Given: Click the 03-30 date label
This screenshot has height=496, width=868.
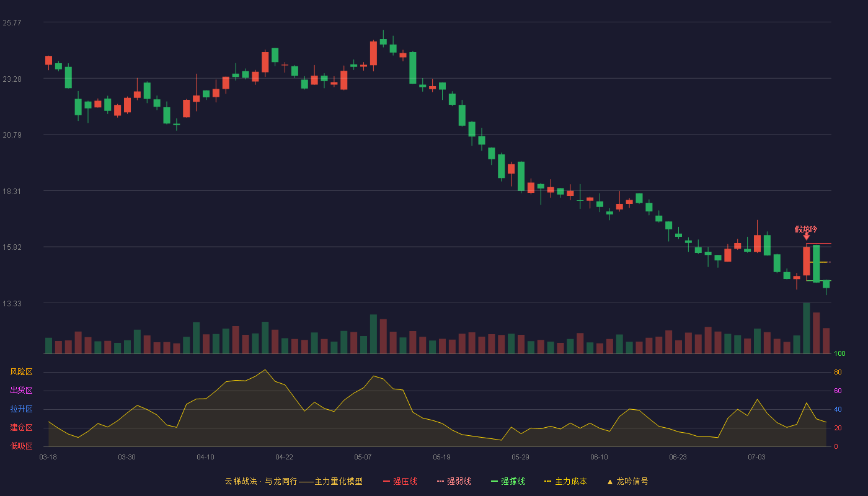Looking at the screenshot, I should [x=126, y=457].
